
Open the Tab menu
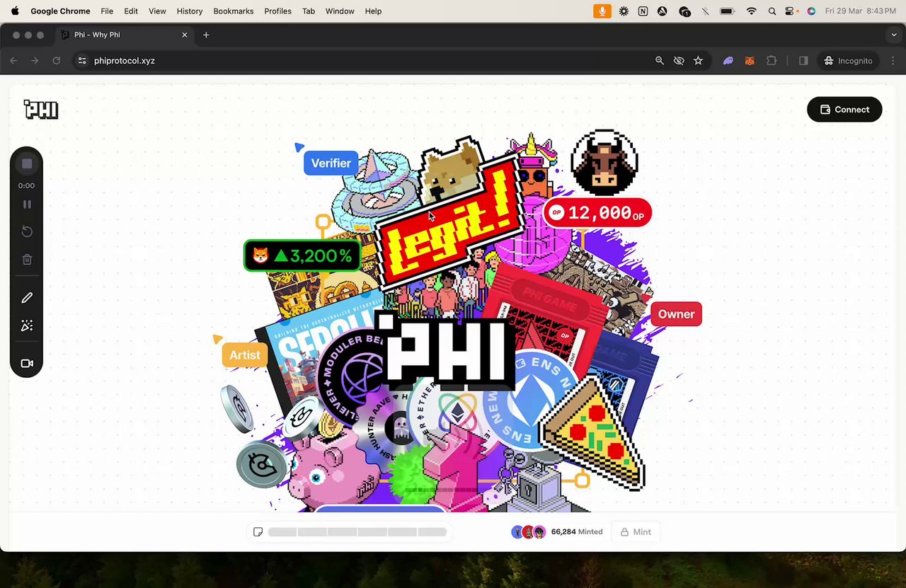point(309,11)
